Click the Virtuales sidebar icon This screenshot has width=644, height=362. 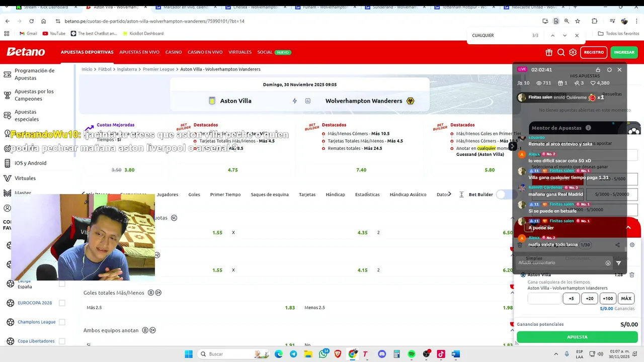click(7, 178)
